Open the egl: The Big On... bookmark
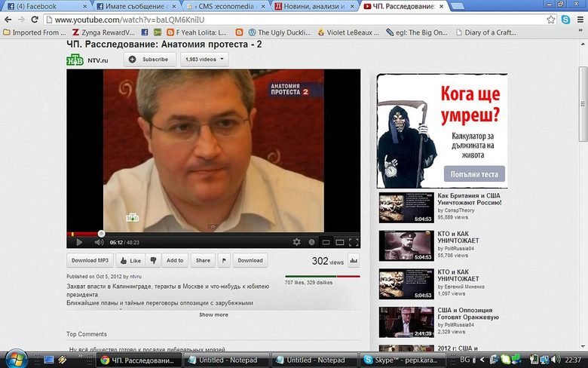Screen dimensions: 588x368 417,32
